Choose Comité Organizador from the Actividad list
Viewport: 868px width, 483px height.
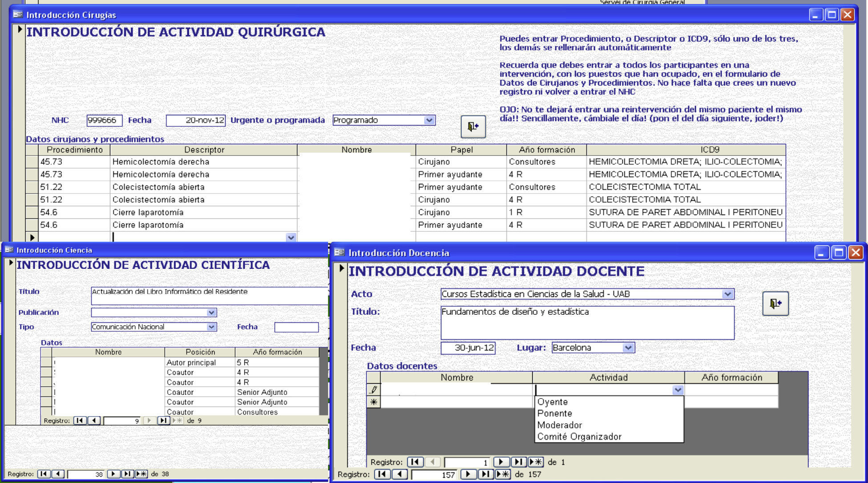point(579,436)
